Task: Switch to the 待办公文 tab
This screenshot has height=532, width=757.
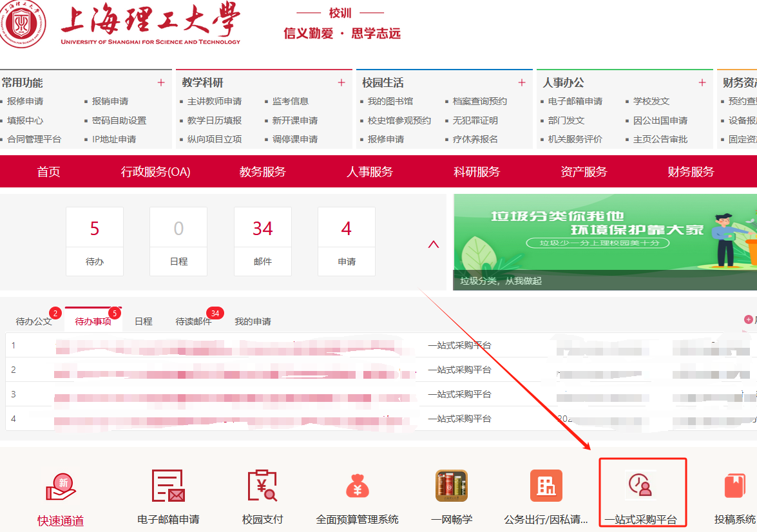Action: pyautogui.click(x=34, y=321)
